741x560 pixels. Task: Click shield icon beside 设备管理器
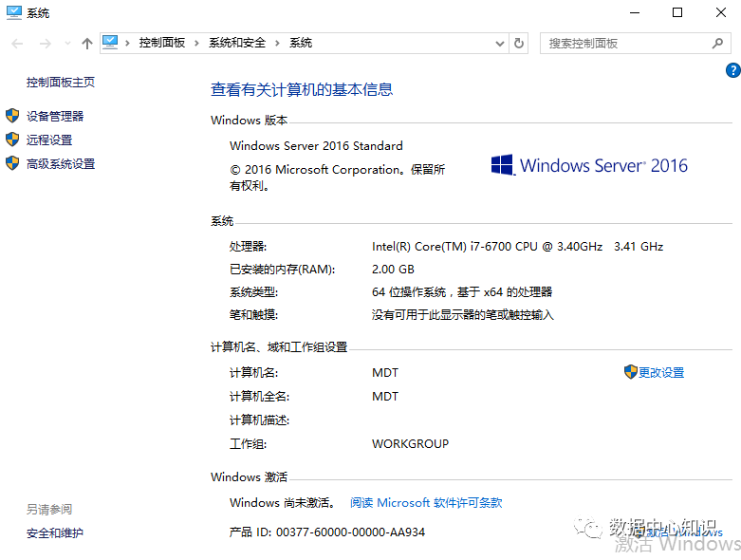12,115
